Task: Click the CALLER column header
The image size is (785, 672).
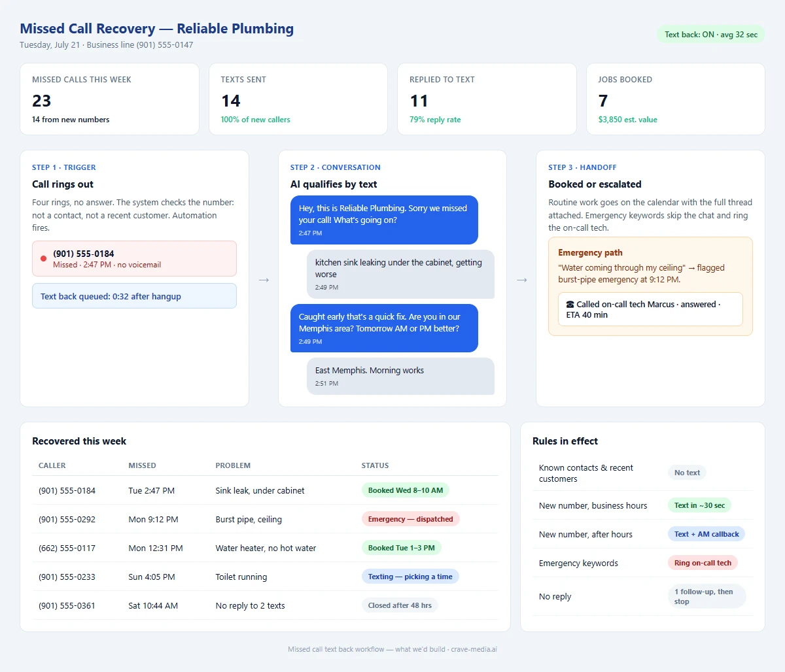Action: point(52,465)
